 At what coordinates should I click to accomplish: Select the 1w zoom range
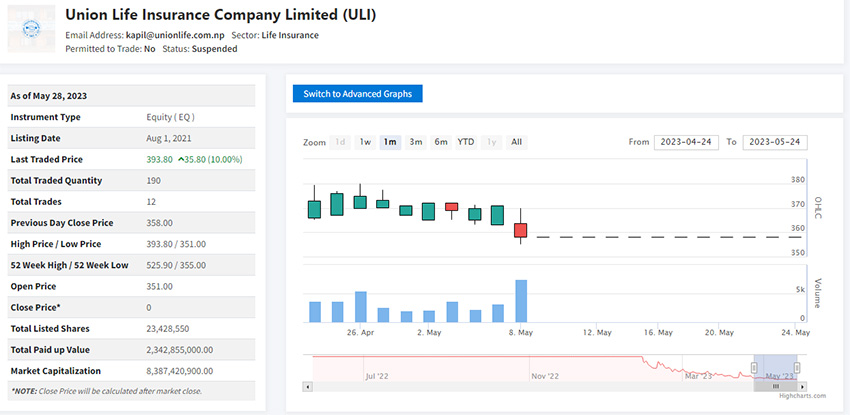pos(365,142)
